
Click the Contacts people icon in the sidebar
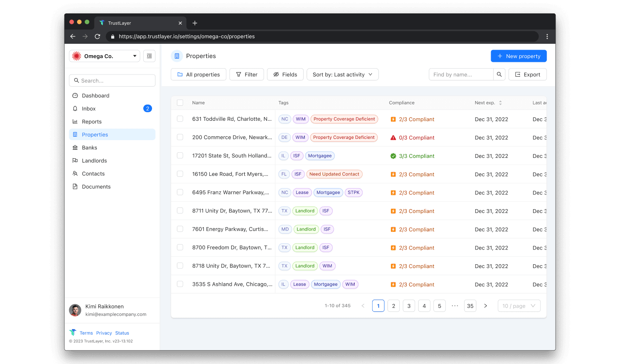coord(75,174)
